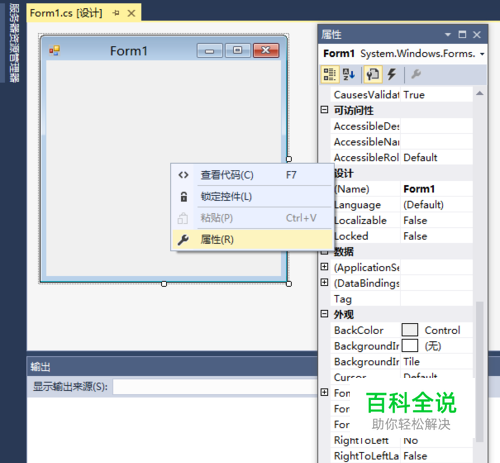Image resolution: width=500 pixels, height=463 pixels.
Task: Expand the (DataBindings) property
Action: tap(324, 282)
